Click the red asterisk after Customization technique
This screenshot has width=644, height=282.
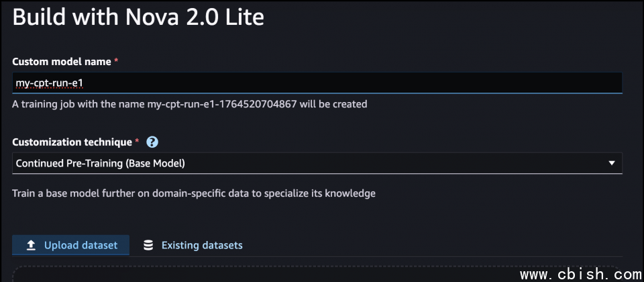[x=138, y=142]
